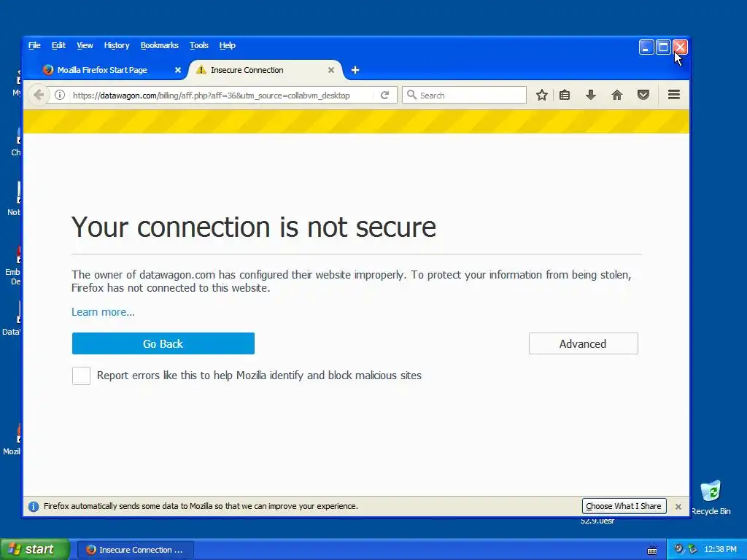Image resolution: width=747 pixels, height=560 pixels.
Task: Open the History menu
Action: tap(117, 45)
